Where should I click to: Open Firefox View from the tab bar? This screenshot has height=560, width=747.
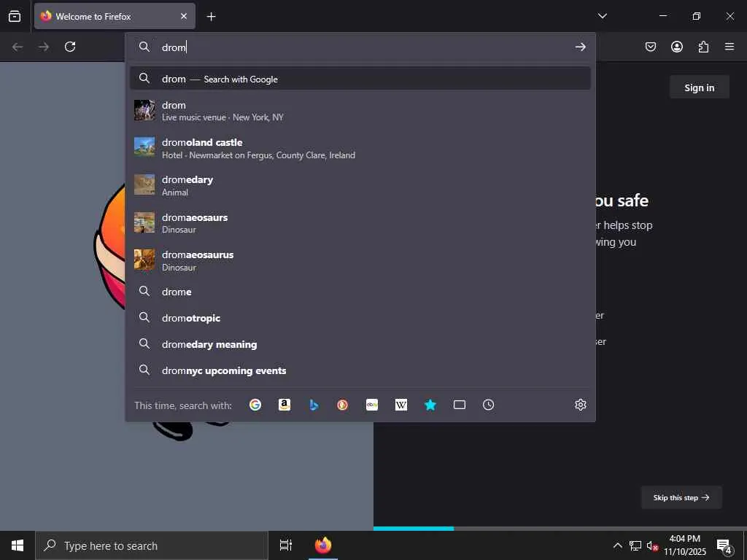(x=15, y=16)
